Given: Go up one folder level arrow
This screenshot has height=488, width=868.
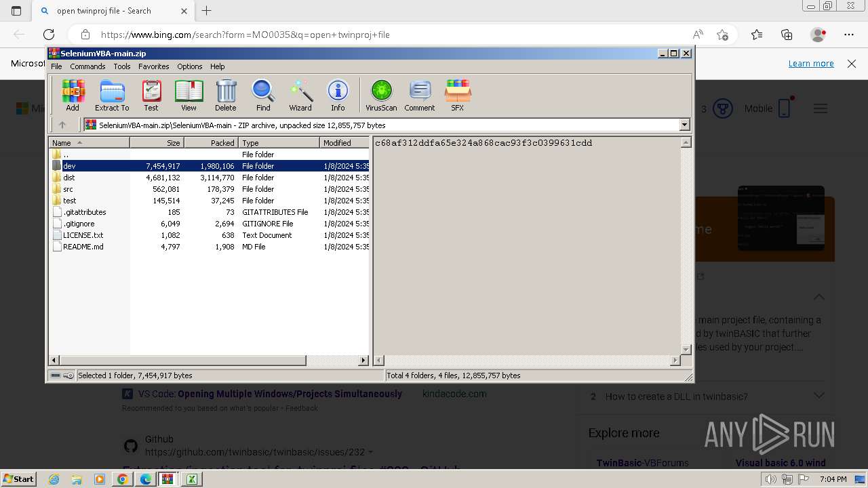Looking at the screenshot, I should [62, 125].
